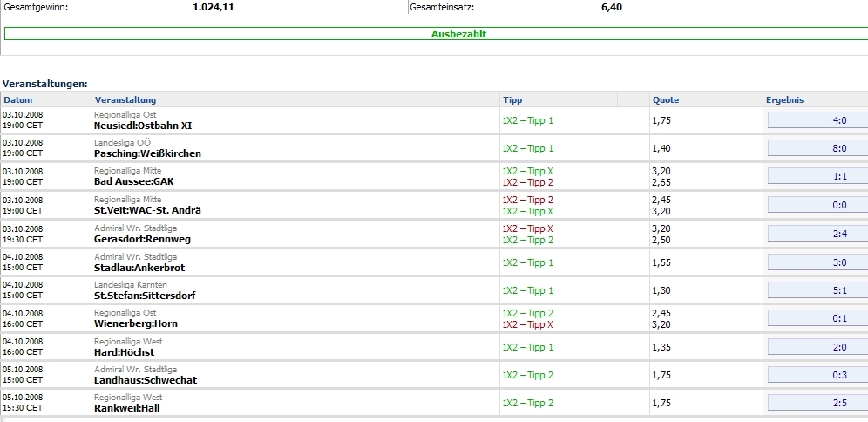
Task: Click the 0:3 result field
Action: click(x=817, y=375)
